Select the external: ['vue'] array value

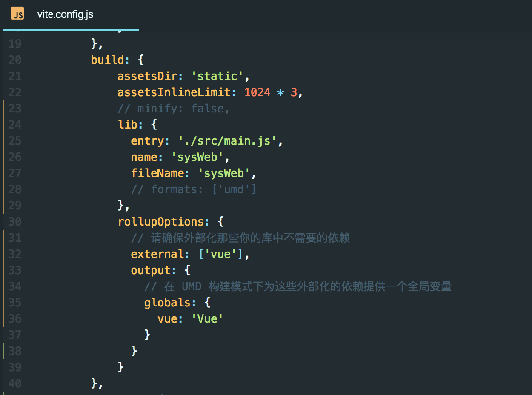221,254
